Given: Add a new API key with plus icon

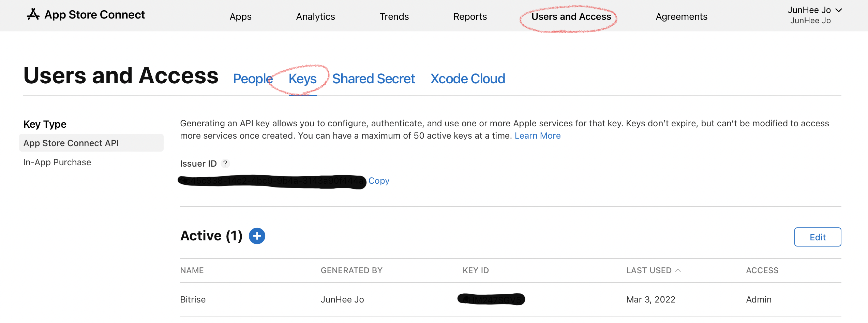Looking at the screenshot, I should [257, 236].
